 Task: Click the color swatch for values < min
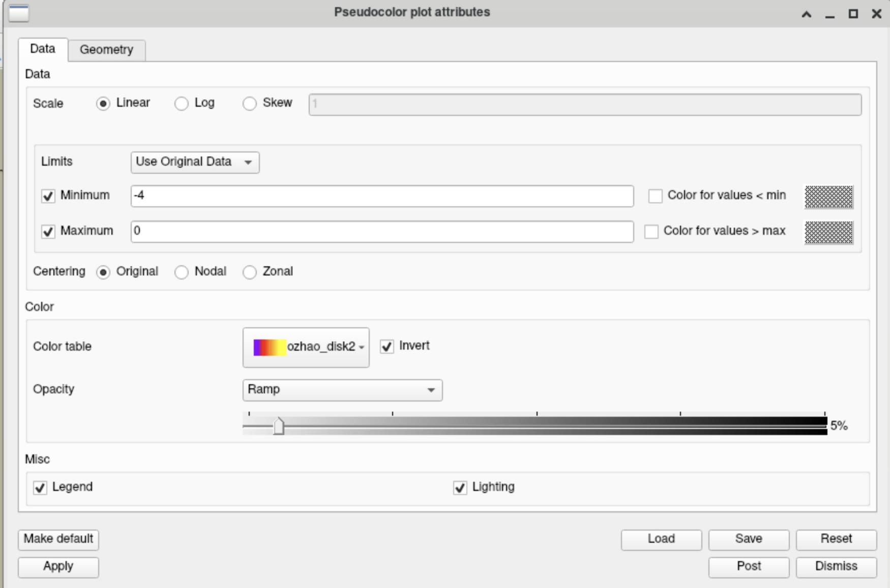828,197
